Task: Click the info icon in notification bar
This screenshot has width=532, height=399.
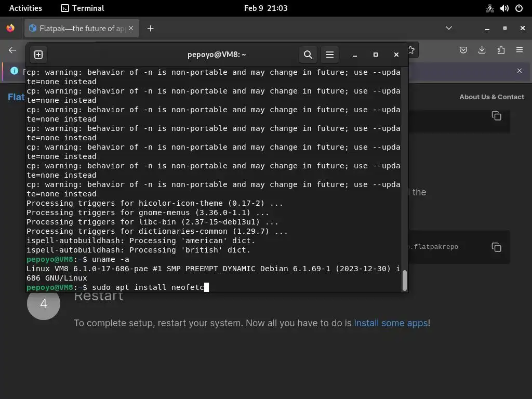Action: tap(14, 71)
